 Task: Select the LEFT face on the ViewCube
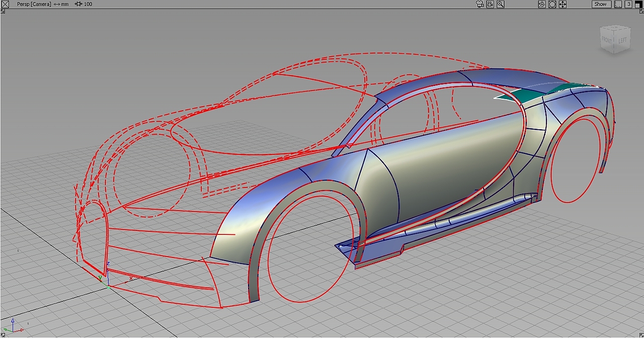623,40
